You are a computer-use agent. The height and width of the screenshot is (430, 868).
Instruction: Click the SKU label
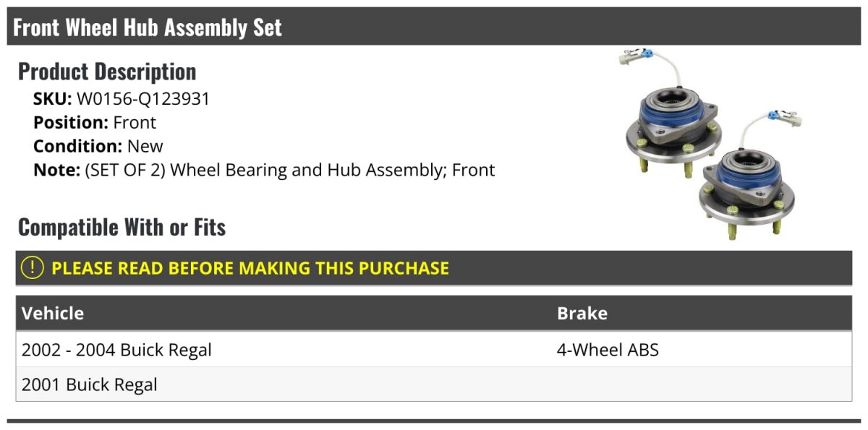point(53,99)
